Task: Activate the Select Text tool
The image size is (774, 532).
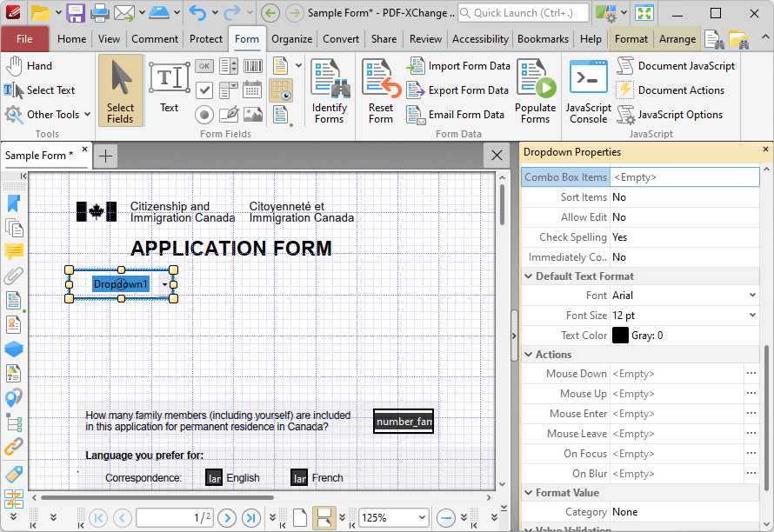Action: [x=39, y=90]
